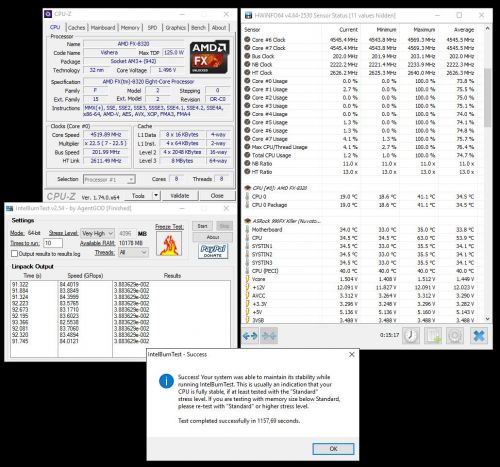Viewport: 500px width, 467px height.
Task: Switch to the Mainboard tab in CPU-Z
Action: coord(103,28)
